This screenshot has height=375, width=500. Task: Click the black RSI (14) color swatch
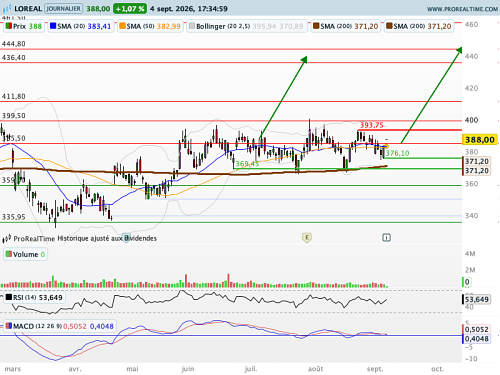pyautogui.click(x=9, y=297)
